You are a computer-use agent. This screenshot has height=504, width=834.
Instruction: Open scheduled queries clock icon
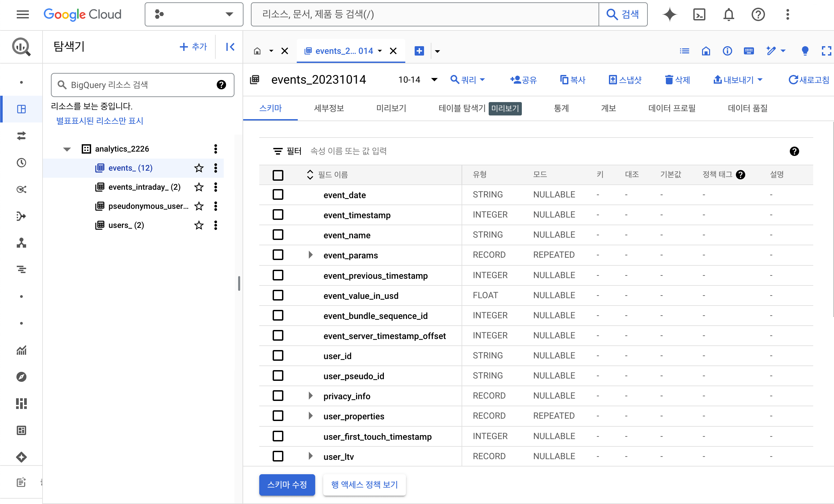point(21,162)
